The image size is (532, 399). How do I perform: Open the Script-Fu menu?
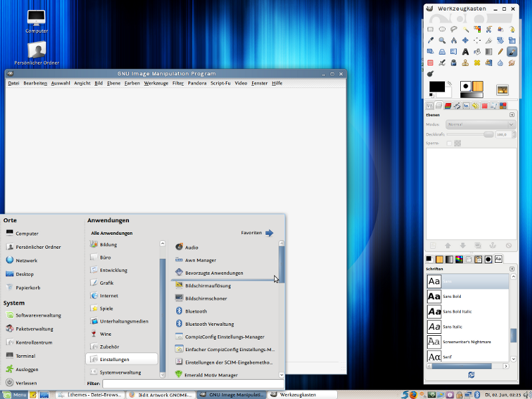tap(220, 83)
